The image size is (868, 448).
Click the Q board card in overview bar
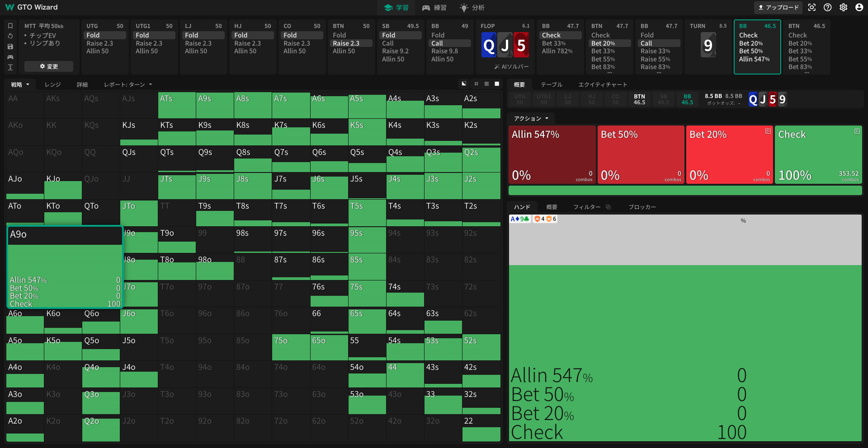(753, 99)
